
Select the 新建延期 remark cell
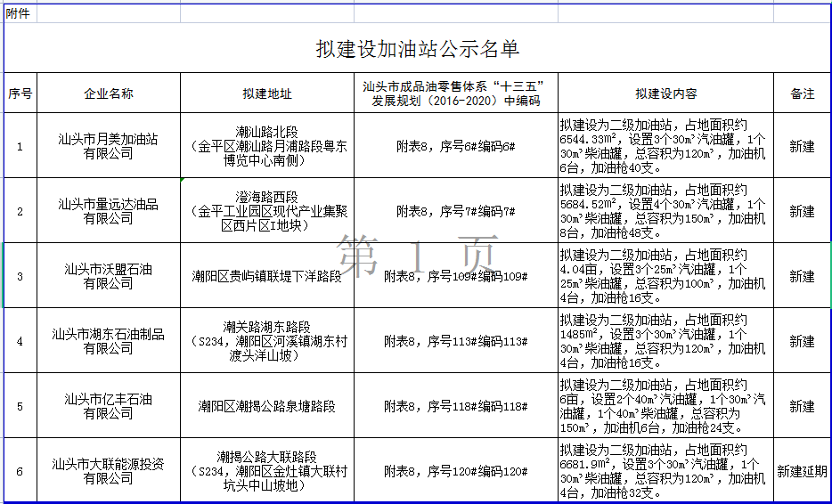coord(803,470)
